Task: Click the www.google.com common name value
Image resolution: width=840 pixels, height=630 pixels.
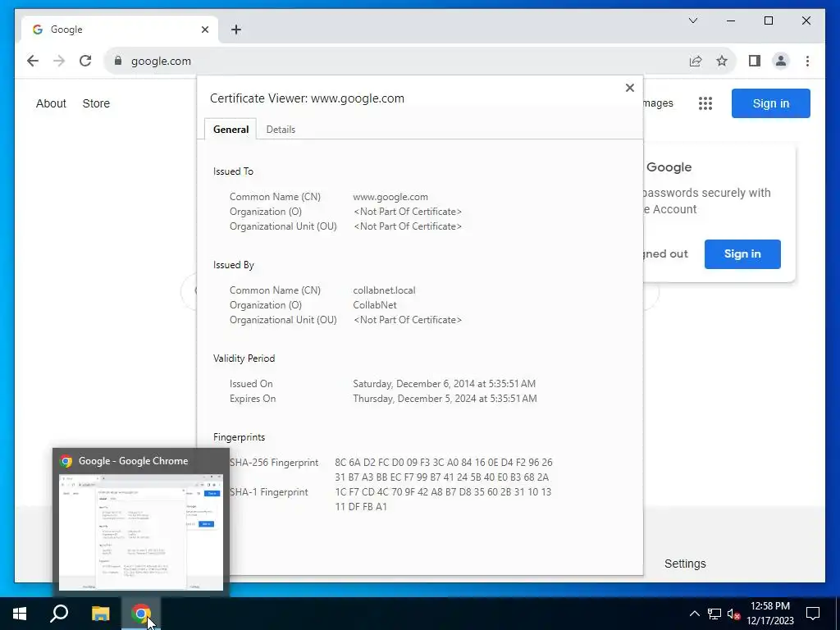Action: tap(390, 197)
